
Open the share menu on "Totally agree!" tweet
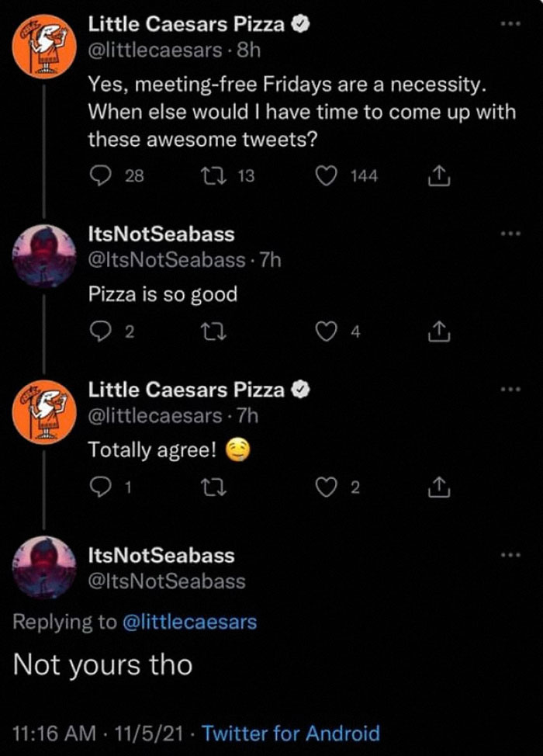tap(440, 486)
